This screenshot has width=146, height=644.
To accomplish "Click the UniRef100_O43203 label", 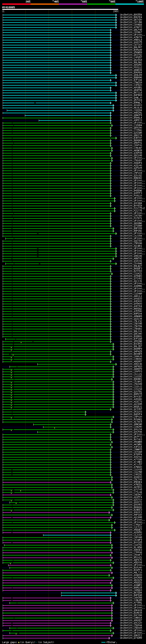I will click(x=131, y=412).
